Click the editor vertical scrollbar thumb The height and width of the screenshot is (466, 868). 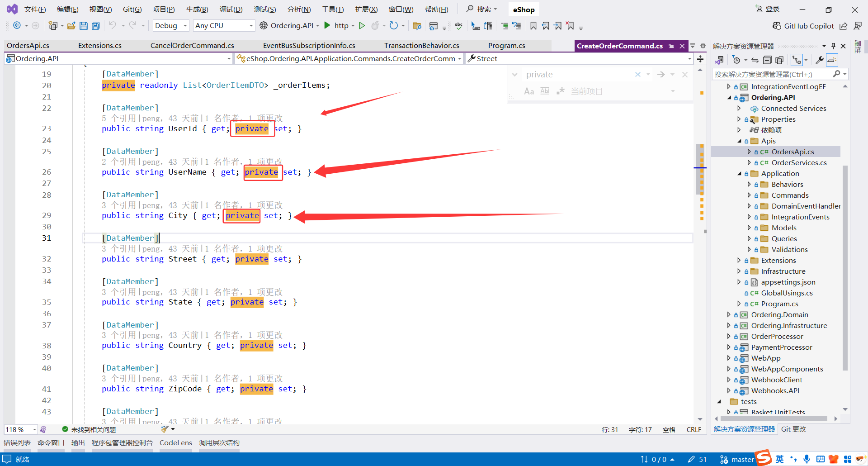[700, 169]
